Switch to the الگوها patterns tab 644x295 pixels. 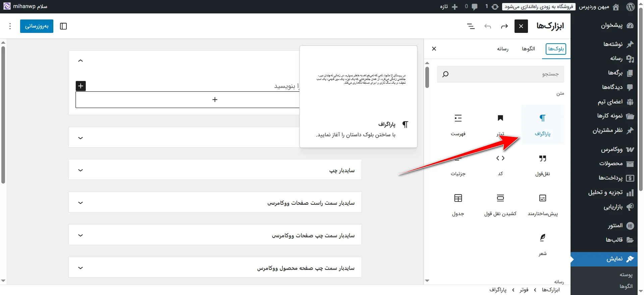click(528, 49)
